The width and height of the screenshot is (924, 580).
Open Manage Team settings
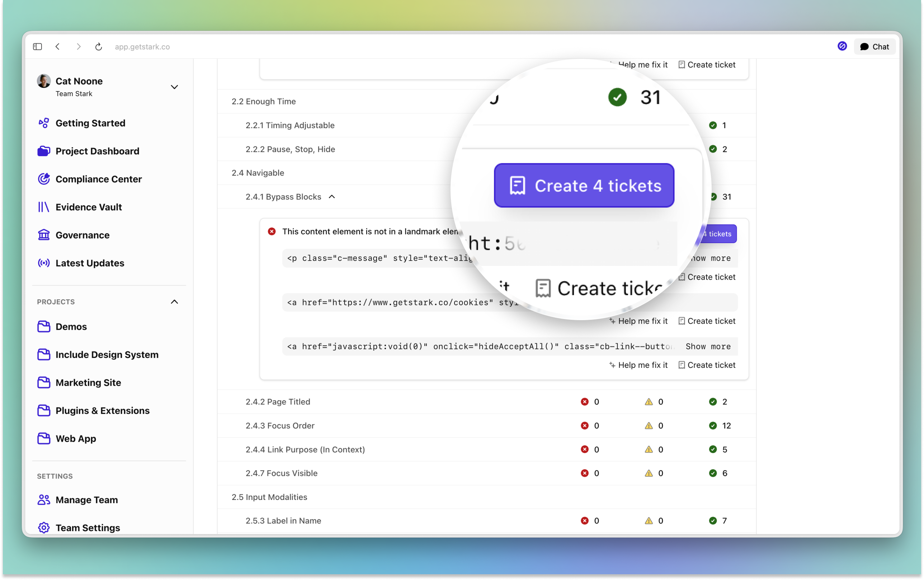tap(86, 500)
